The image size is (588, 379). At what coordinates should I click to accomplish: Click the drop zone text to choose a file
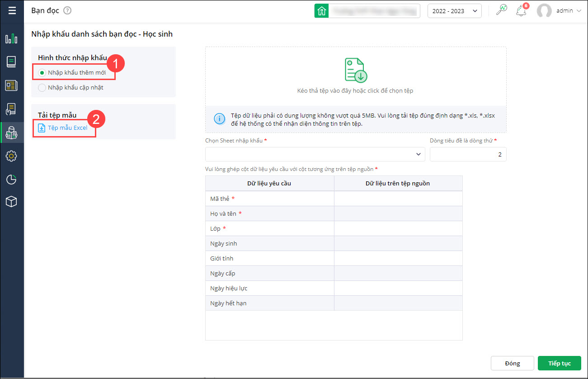[x=355, y=90]
